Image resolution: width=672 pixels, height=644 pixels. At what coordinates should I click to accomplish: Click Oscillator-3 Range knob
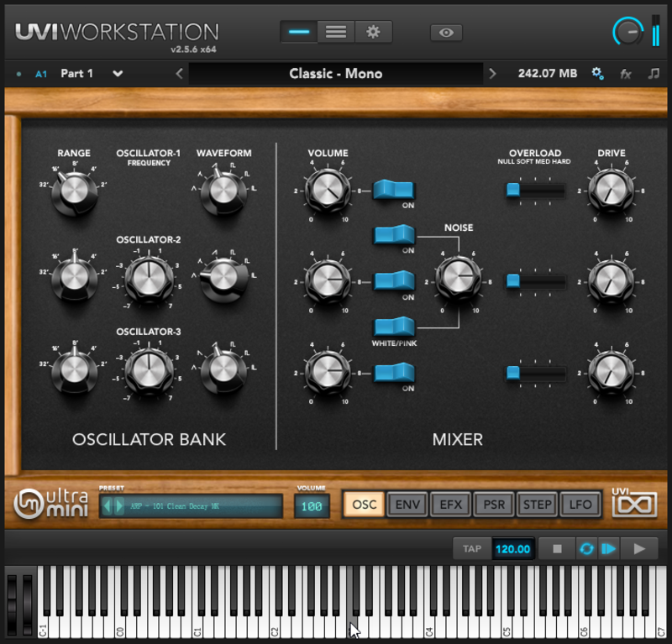pos(75,369)
